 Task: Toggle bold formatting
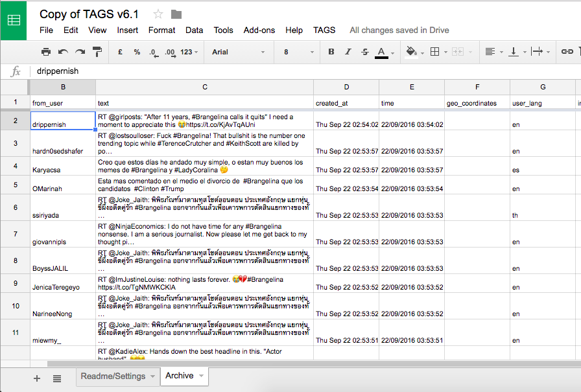[331, 52]
